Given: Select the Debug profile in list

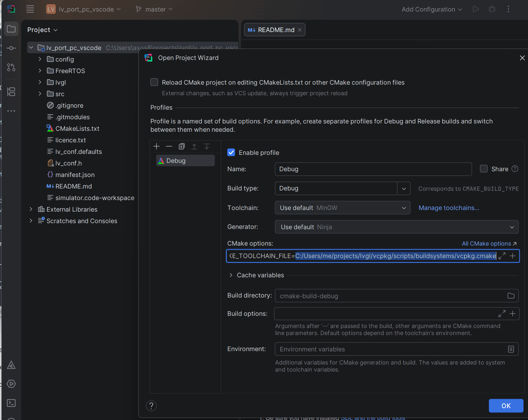Looking at the screenshot, I should 185,161.
